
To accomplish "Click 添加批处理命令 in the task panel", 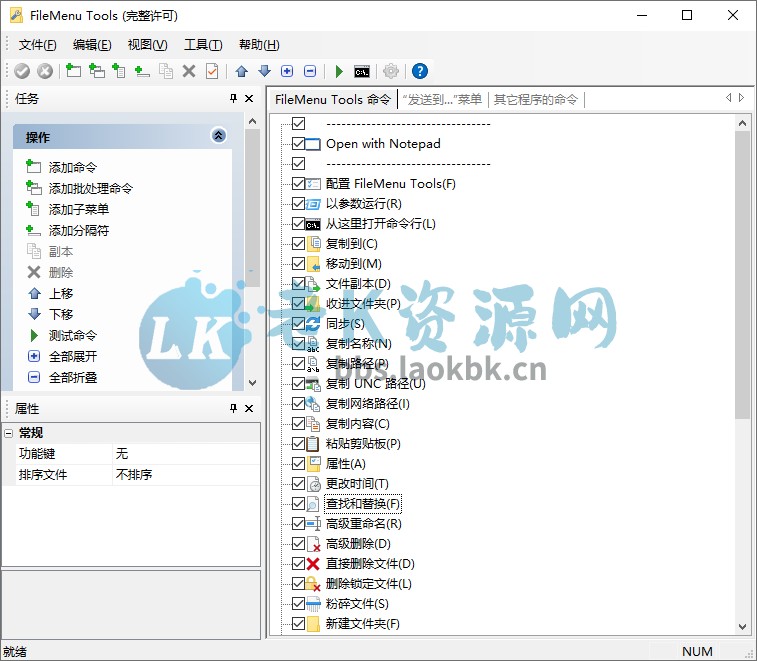I will (91, 188).
